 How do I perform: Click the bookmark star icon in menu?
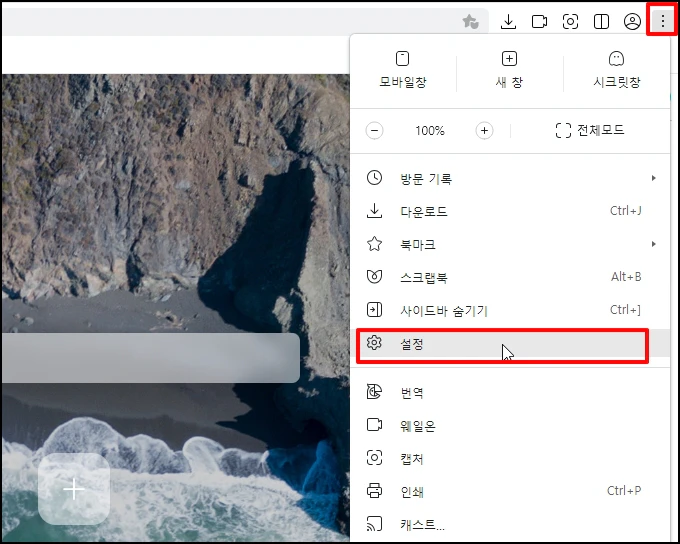pos(374,244)
